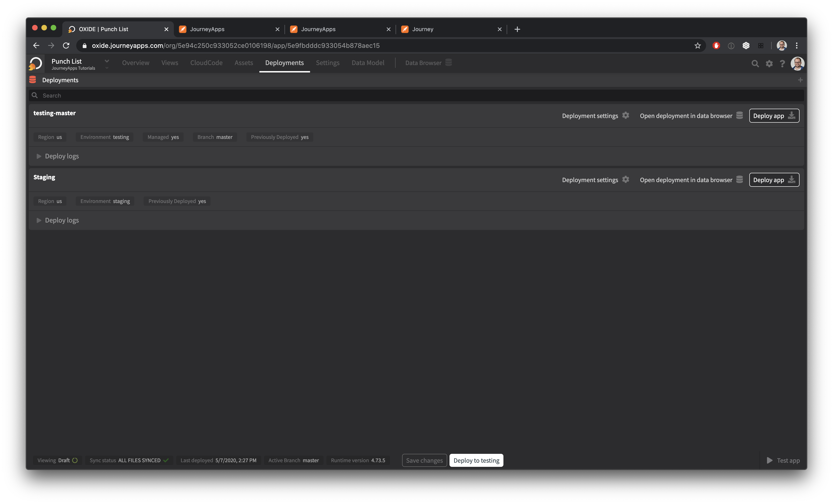Image resolution: width=833 pixels, height=504 pixels.
Task: Open the Data Model tab
Action: (368, 63)
